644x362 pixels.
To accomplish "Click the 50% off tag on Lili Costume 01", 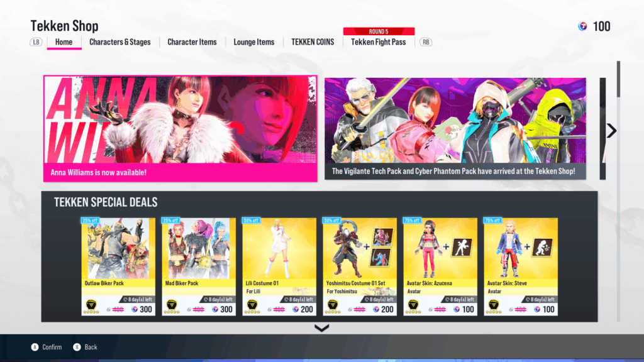I will coord(251,221).
